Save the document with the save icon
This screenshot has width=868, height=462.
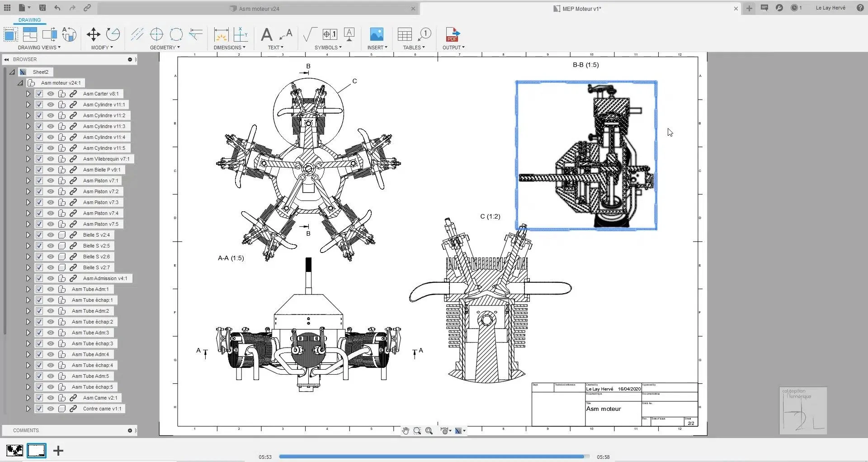[x=42, y=7]
